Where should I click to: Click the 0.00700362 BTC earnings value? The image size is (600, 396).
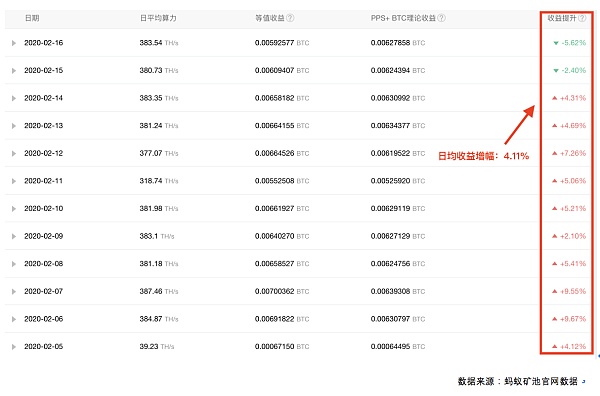tap(282, 291)
